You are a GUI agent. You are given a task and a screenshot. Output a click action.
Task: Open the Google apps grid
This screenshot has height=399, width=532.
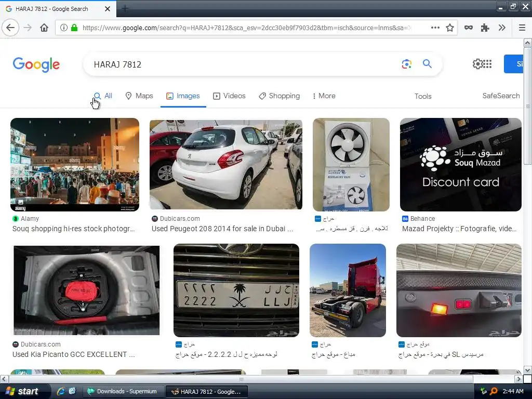[487, 64]
